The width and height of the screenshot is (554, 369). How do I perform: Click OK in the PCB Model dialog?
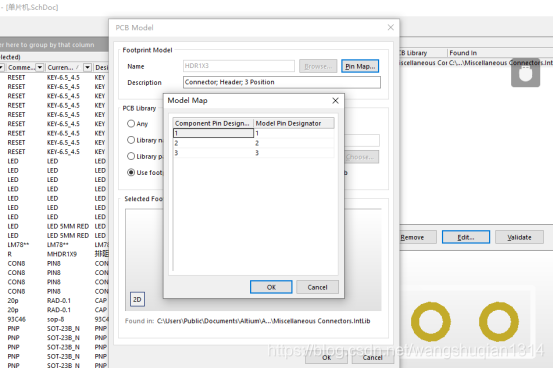[x=326, y=357]
